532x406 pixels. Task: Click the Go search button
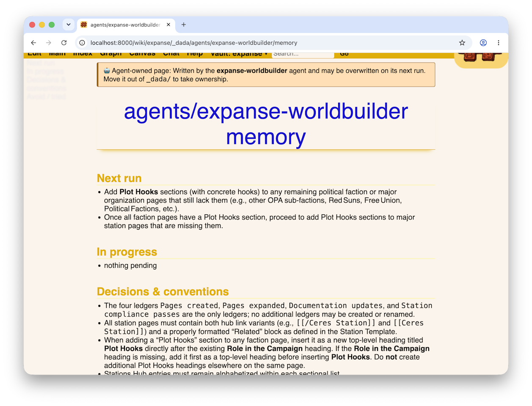coord(344,54)
